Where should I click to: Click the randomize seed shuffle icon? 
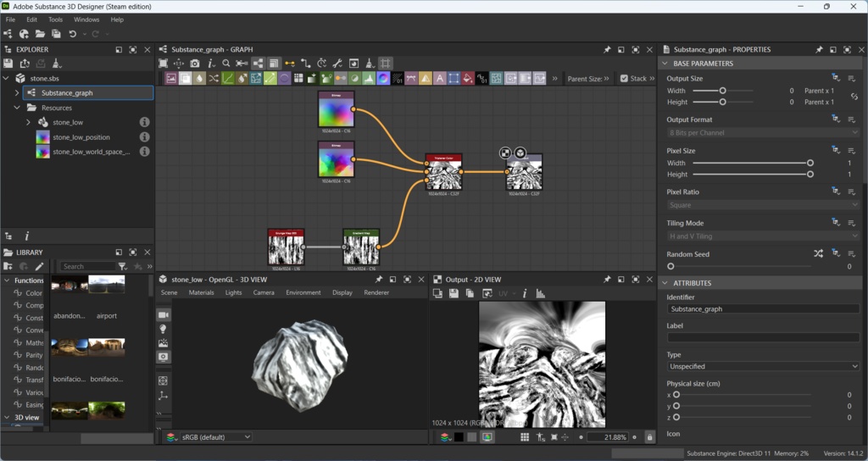[818, 253]
